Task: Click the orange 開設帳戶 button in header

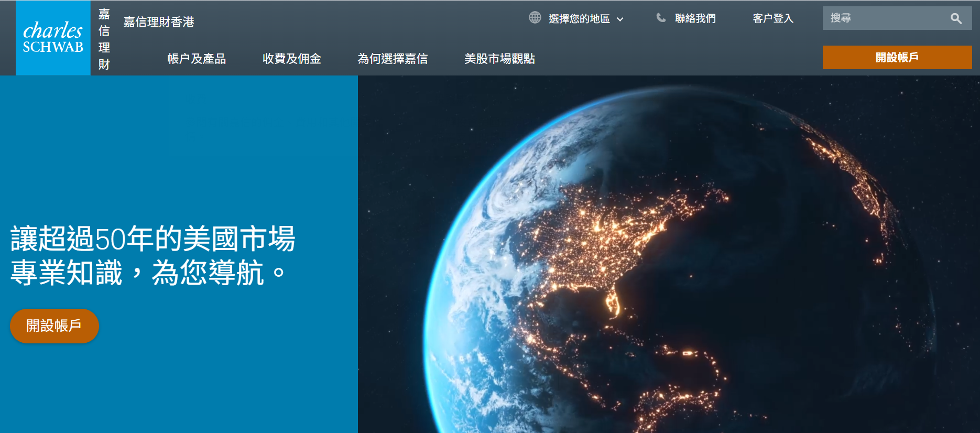Action: pyautogui.click(x=897, y=57)
